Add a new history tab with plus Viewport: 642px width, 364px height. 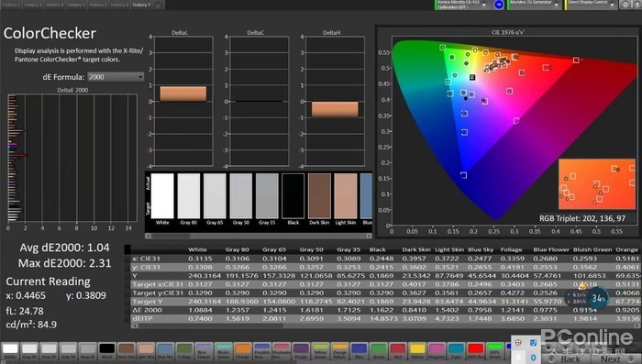point(158,5)
